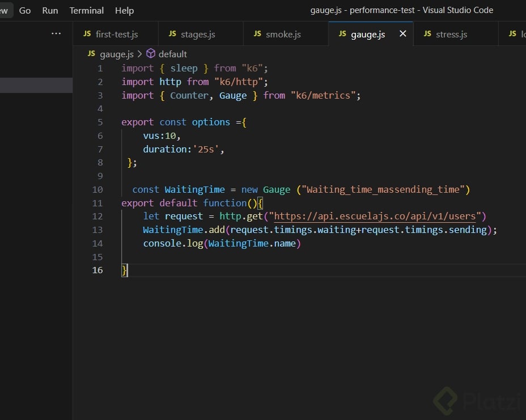This screenshot has width=526, height=420.
Task: Click line number 10 in the gutter
Action: tap(97, 189)
